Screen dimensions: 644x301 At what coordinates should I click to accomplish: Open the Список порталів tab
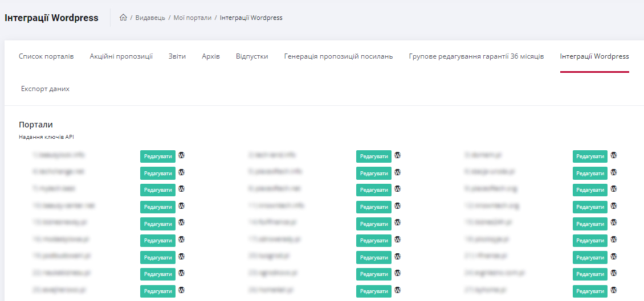[x=46, y=56]
